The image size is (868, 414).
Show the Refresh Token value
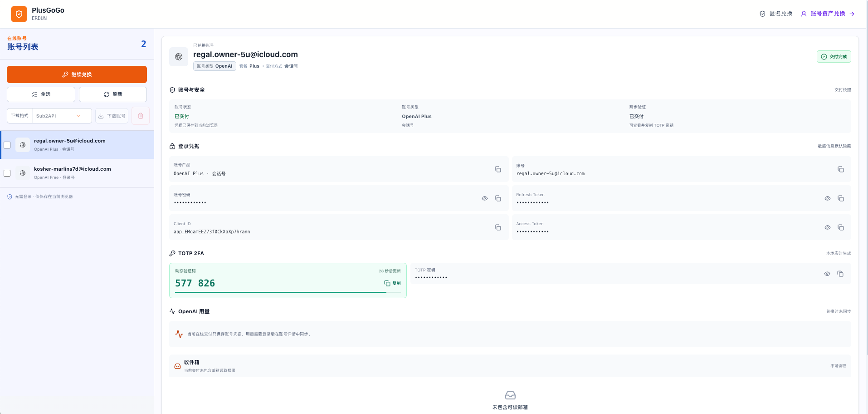[x=828, y=198]
